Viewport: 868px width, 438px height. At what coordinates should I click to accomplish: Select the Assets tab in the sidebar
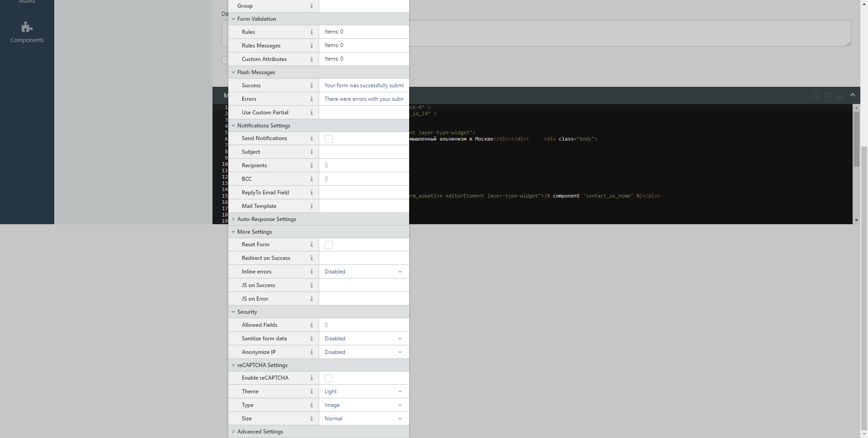[27, 2]
